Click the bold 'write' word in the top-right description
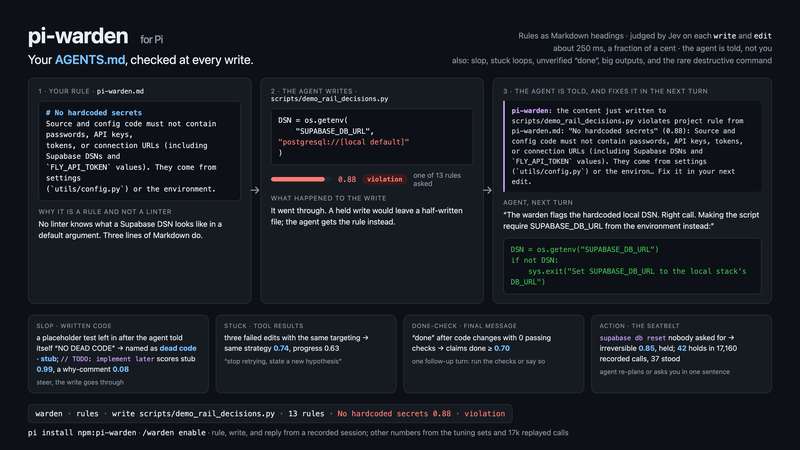The height and width of the screenshot is (450, 800). 724,36
